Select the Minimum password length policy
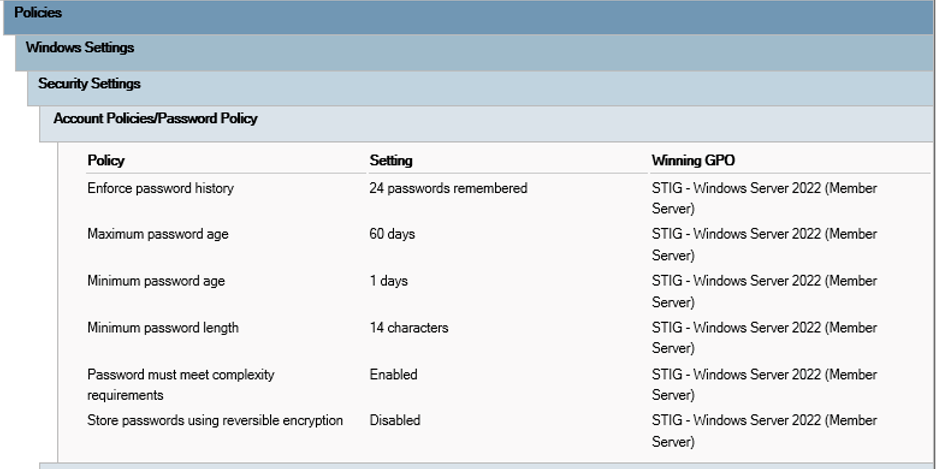 163,328
